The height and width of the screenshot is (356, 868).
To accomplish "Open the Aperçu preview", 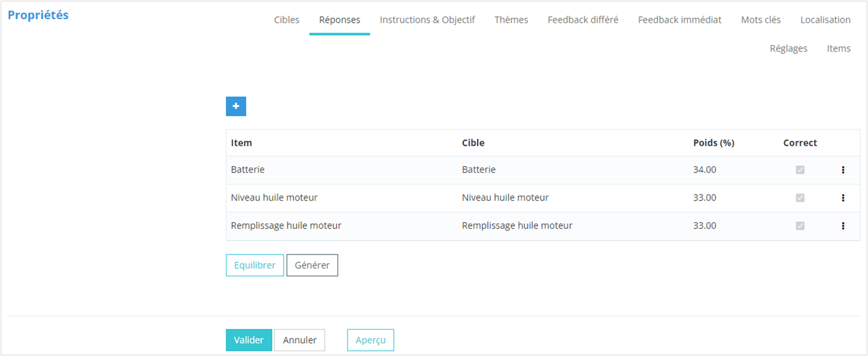I will pos(370,340).
